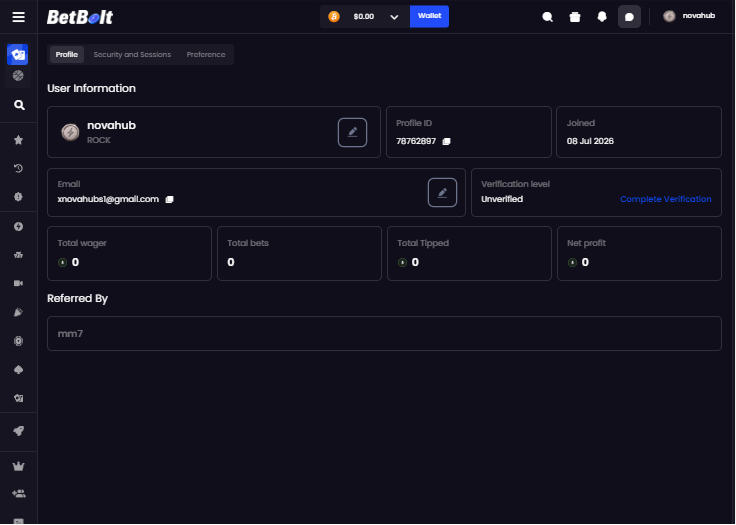Click the spade sidebar icon
Image resolution: width=736 pixels, height=525 pixels.
pos(18,370)
